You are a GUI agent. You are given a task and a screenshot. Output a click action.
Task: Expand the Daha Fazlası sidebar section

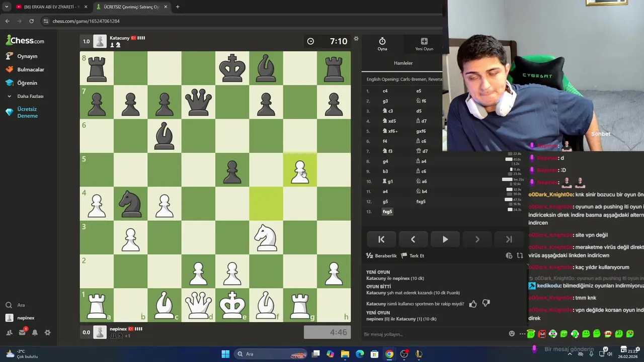tap(25, 96)
